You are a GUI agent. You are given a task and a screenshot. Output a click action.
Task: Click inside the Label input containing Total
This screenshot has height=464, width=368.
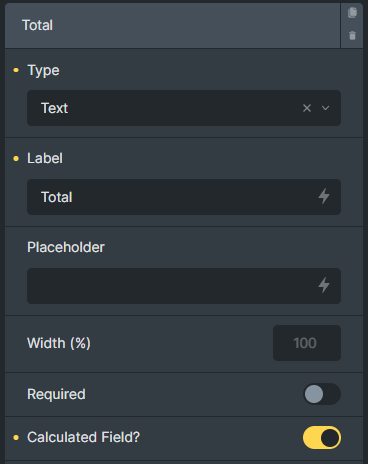pos(184,197)
